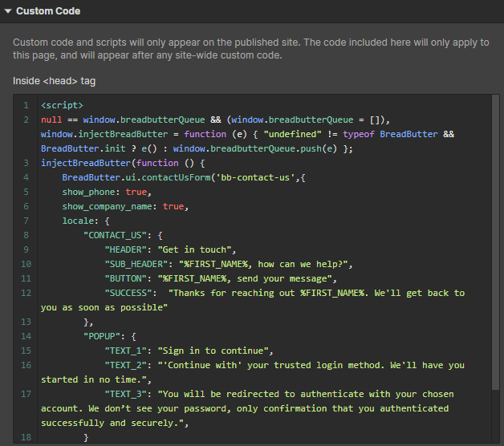Click "Sign in to continue" on line 15
This screenshot has width=504, height=446.
click(213, 351)
